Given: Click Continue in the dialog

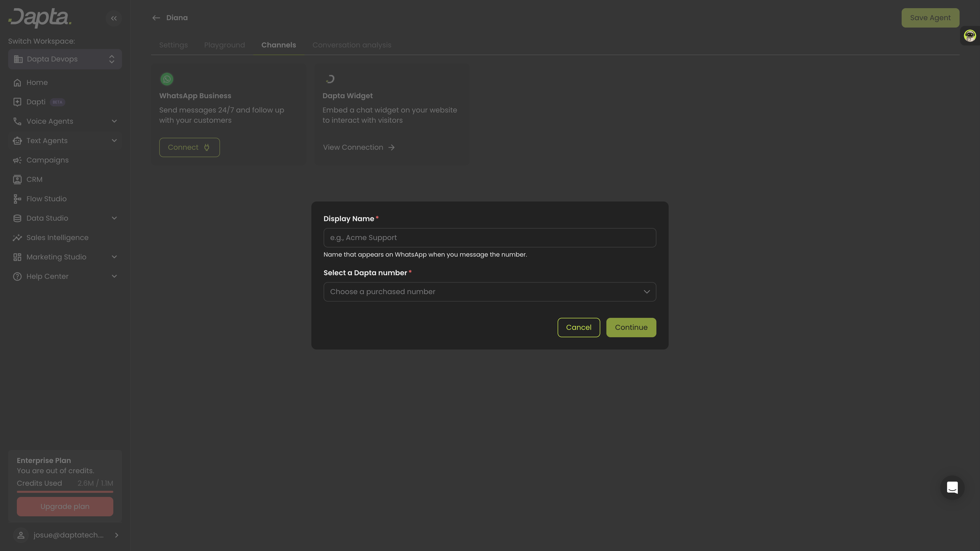Looking at the screenshot, I should pos(631,327).
